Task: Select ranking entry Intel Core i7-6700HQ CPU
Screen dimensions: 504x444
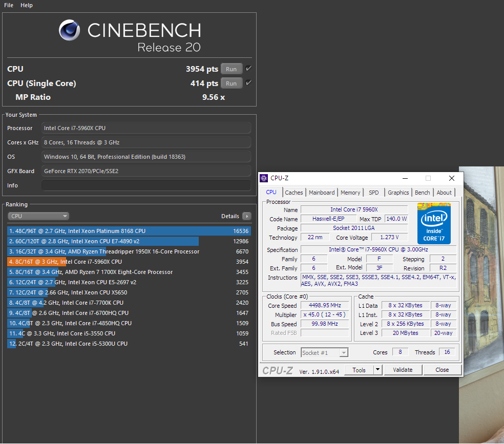Action: point(129,313)
